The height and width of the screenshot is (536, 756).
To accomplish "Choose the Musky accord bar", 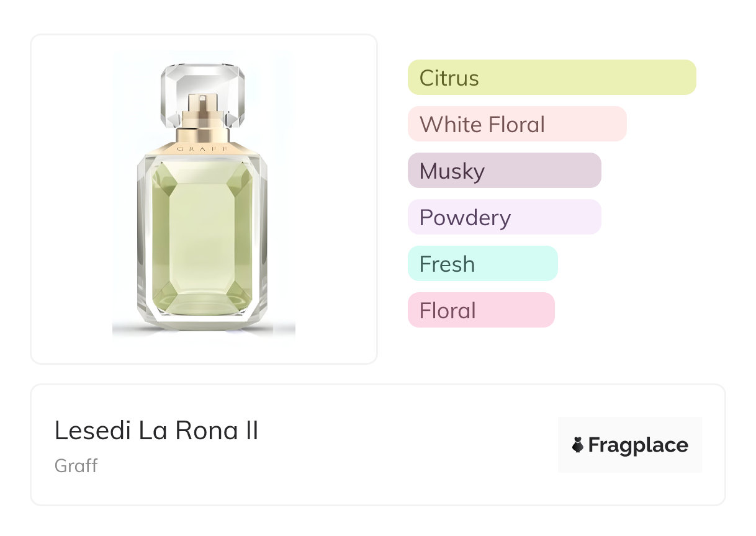I will click(504, 171).
